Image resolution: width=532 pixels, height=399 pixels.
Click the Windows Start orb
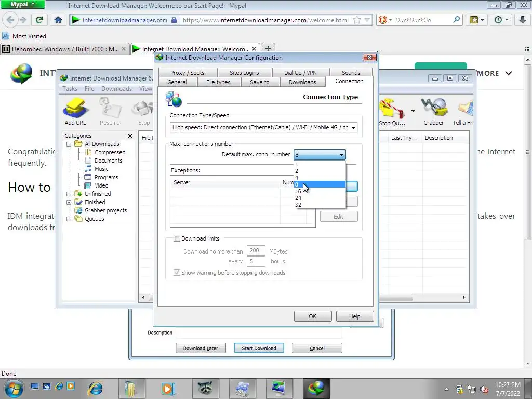[14, 389]
